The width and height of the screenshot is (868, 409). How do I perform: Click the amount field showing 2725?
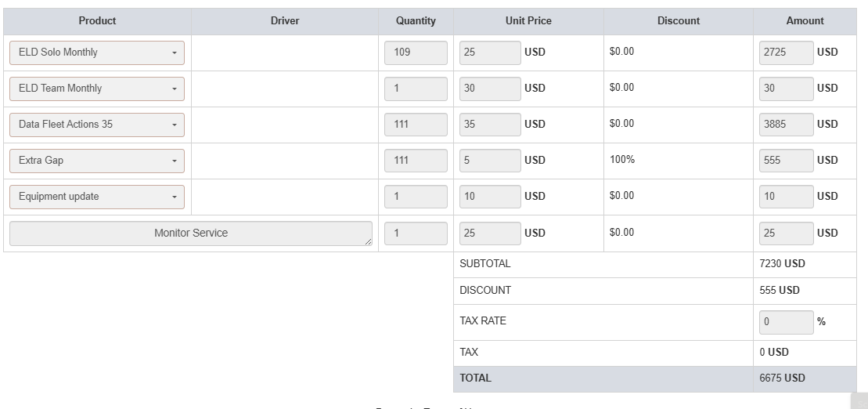point(787,52)
